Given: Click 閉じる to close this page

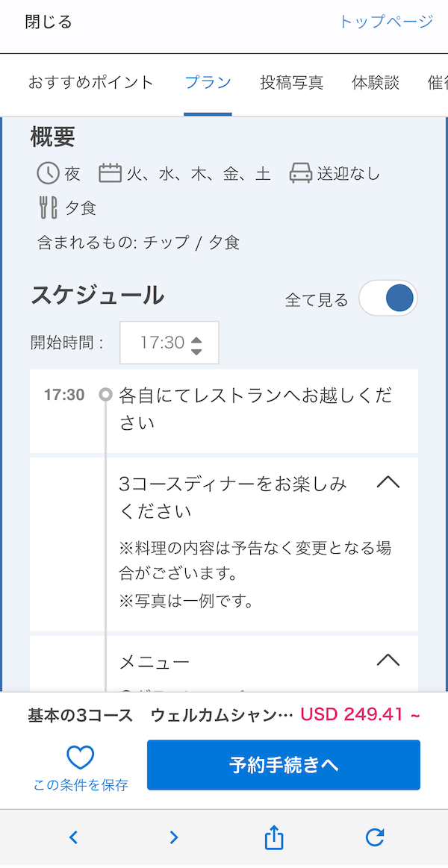Looking at the screenshot, I should pos(46,22).
